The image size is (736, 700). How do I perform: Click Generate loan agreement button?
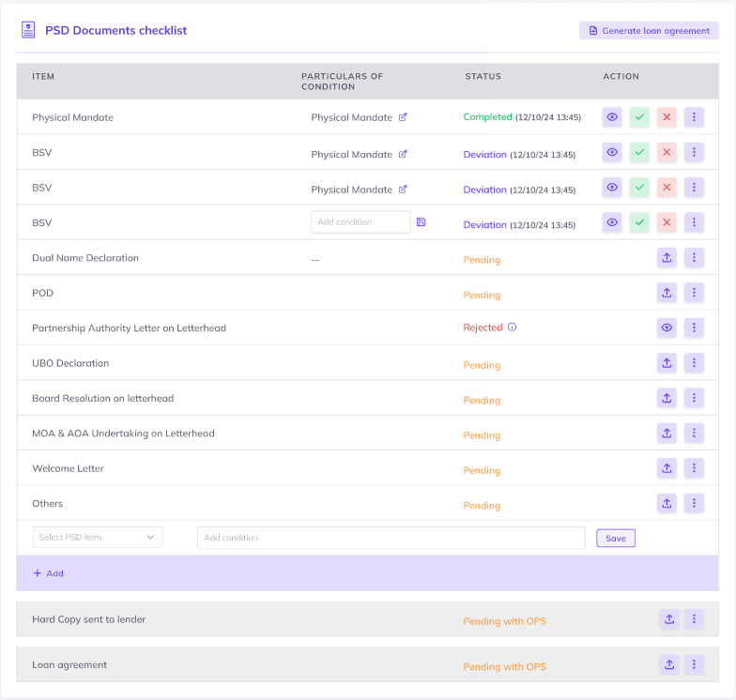649,31
